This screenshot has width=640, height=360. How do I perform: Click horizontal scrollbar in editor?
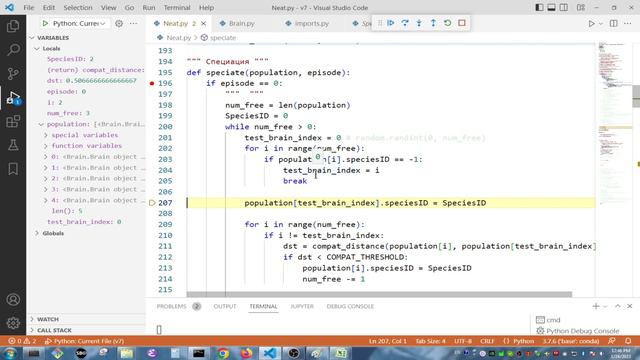[379, 294]
